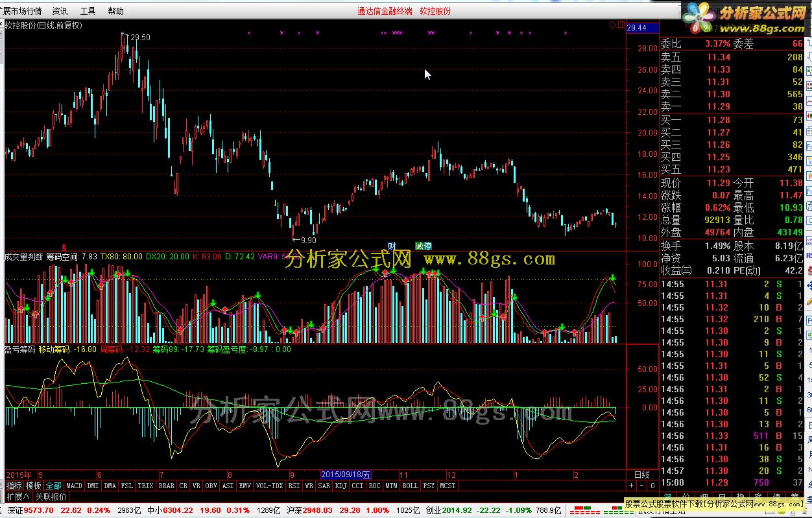
Task: Click the 委比 3.37% value
Action: pyautogui.click(x=718, y=44)
